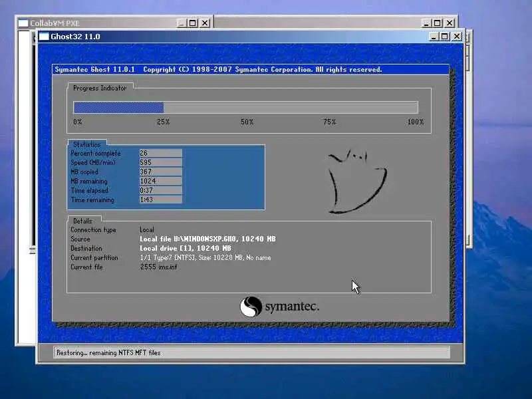
Task: Click the 100% progress scale label
Action: tap(416, 122)
